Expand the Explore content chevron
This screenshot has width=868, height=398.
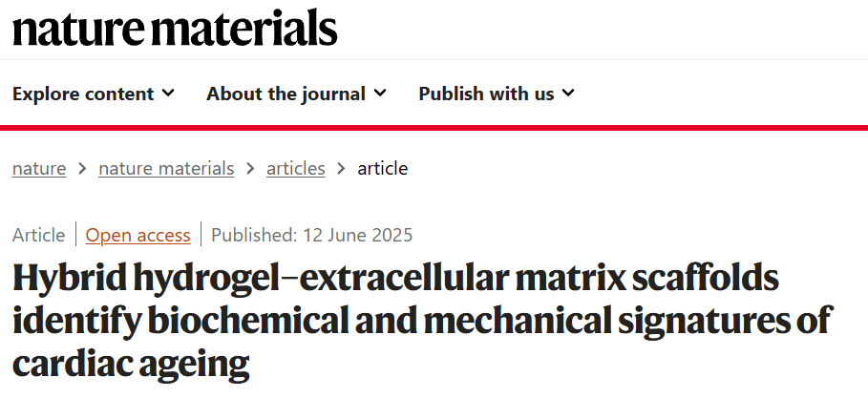coord(169,94)
